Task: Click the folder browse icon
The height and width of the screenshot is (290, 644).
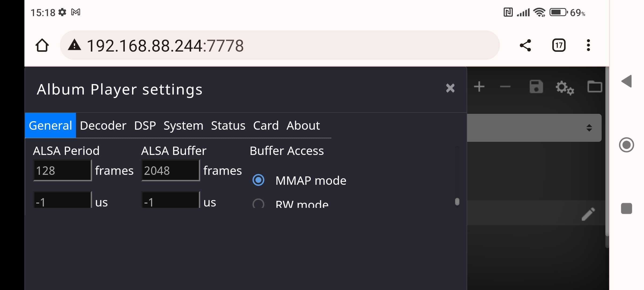Action: [595, 86]
